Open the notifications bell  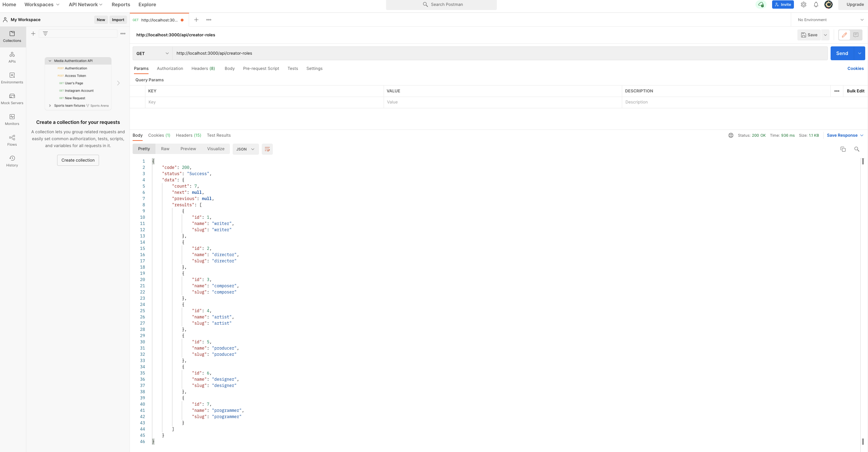(816, 4)
